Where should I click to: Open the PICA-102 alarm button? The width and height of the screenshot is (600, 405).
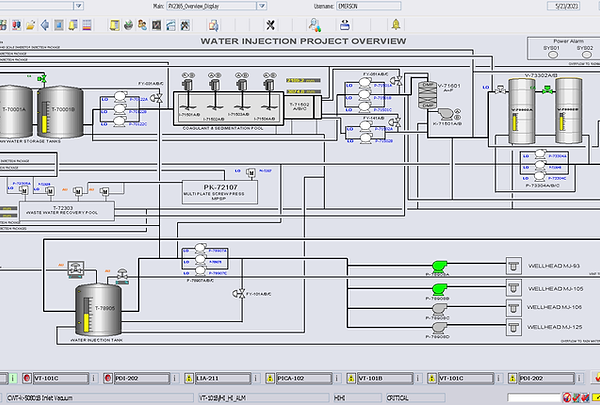[304, 378]
